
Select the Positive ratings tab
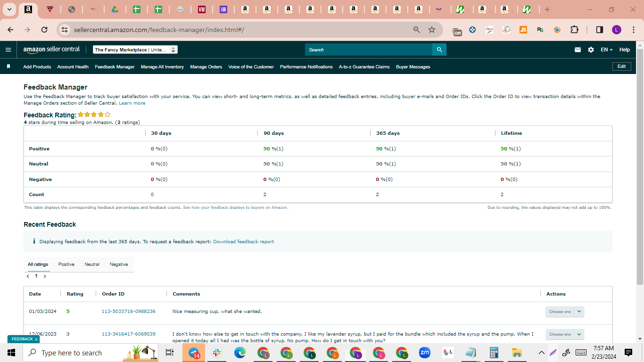pyautogui.click(x=66, y=264)
